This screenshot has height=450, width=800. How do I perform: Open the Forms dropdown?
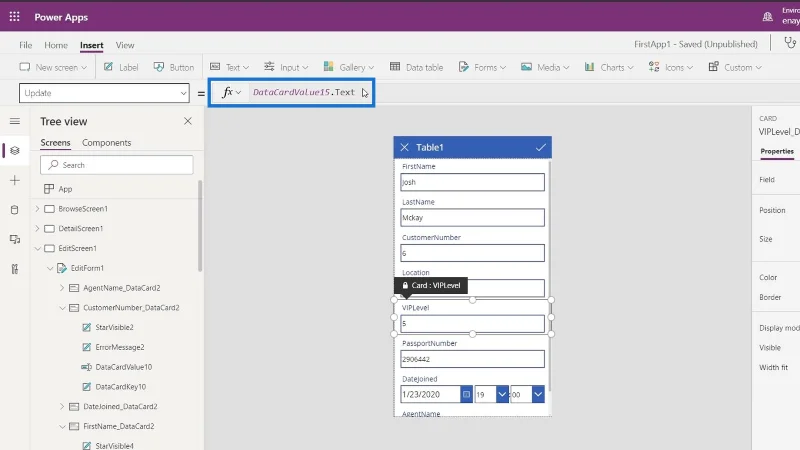[482, 67]
